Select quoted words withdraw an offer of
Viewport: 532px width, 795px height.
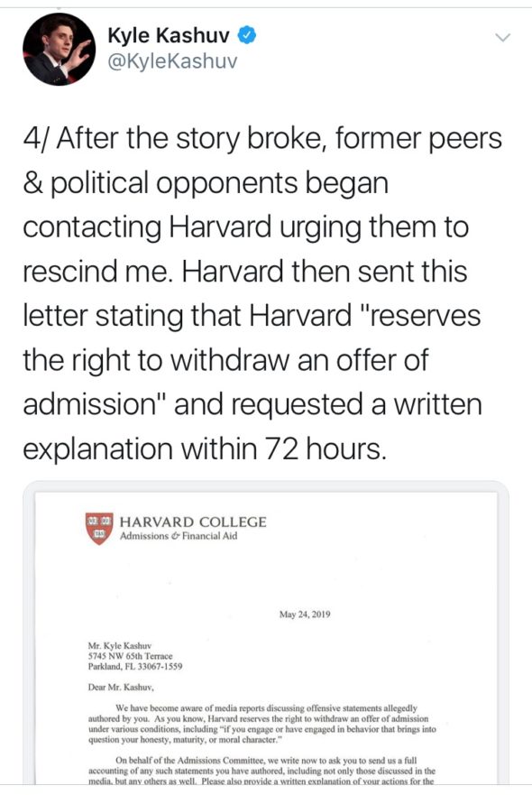coord(299,359)
